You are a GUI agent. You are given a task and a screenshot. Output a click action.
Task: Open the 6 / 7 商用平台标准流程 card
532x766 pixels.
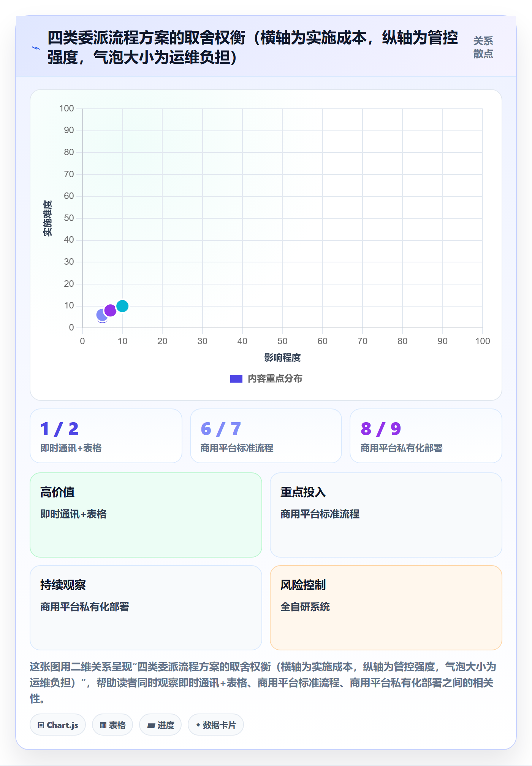[x=266, y=436]
